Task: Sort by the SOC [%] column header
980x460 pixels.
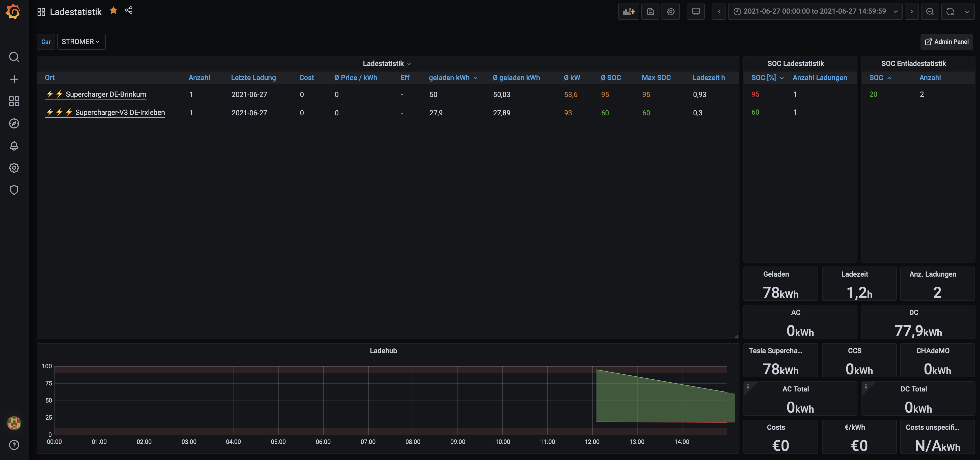Action: coord(764,78)
